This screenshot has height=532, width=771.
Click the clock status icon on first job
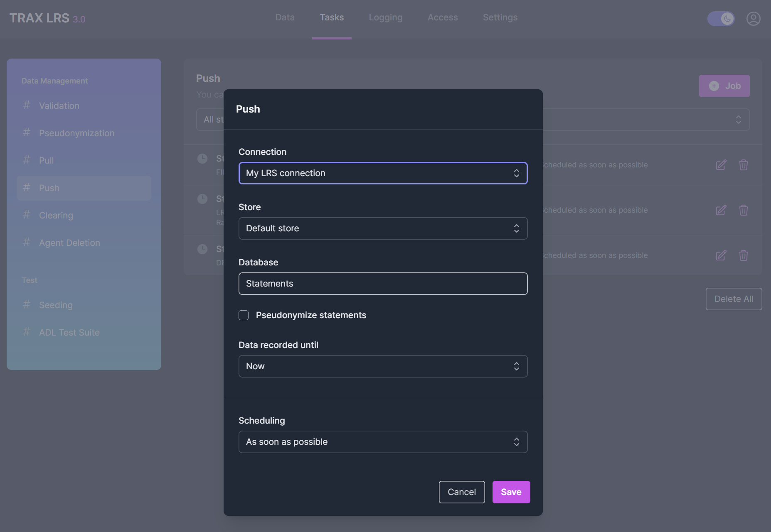202,159
